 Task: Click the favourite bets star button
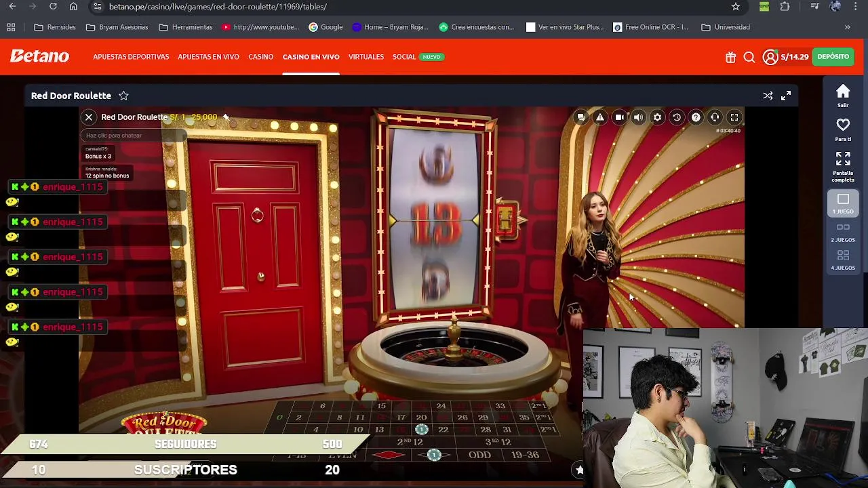tap(579, 470)
